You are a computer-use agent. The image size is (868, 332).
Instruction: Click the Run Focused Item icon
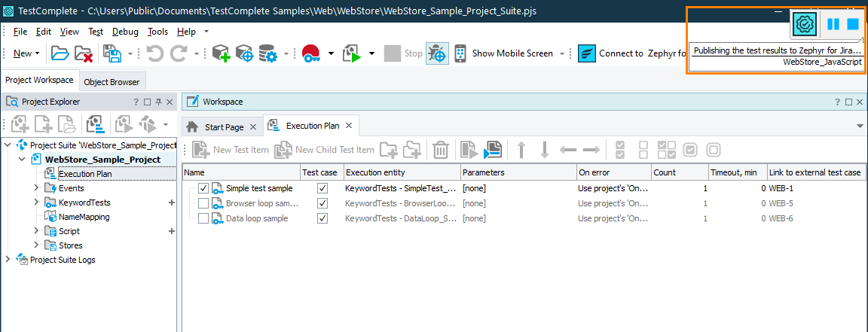pyautogui.click(x=492, y=150)
